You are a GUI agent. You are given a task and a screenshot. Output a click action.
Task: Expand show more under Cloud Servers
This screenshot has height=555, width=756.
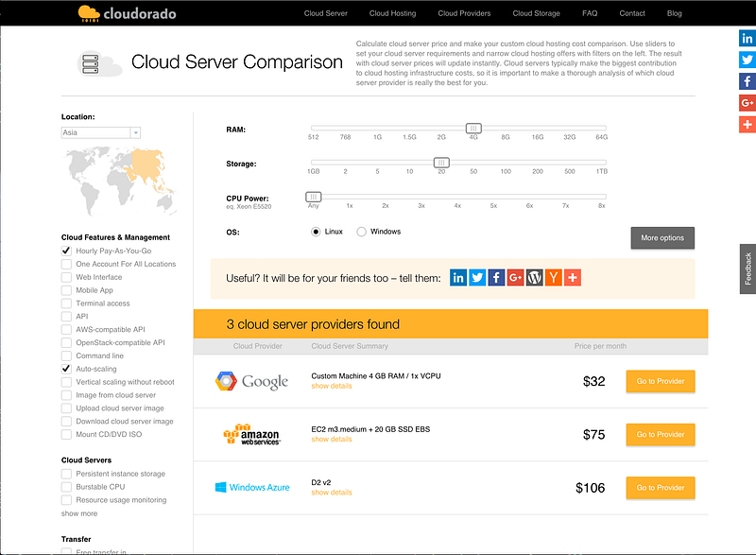coord(79,513)
